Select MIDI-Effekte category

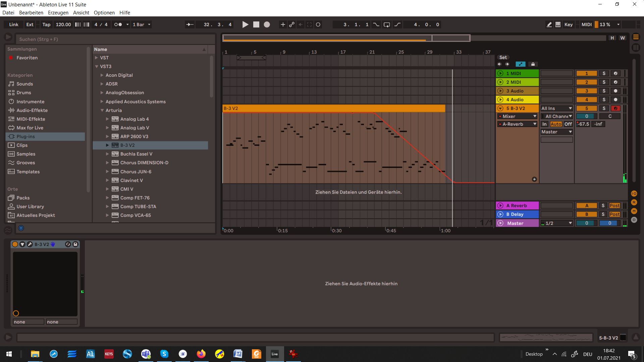[31, 119]
